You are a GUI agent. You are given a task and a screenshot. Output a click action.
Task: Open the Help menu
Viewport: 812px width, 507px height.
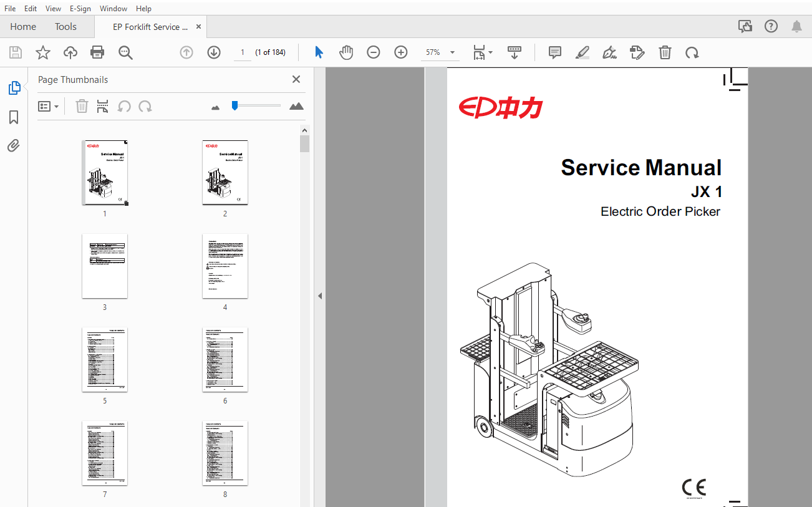pyautogui.click(x=143, y=9)
